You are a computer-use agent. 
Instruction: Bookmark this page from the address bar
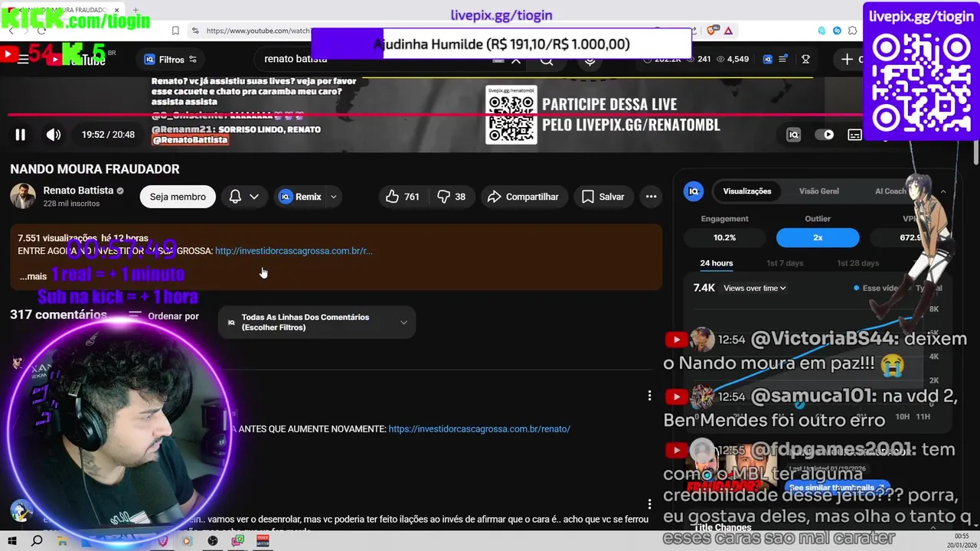point(175,31)
